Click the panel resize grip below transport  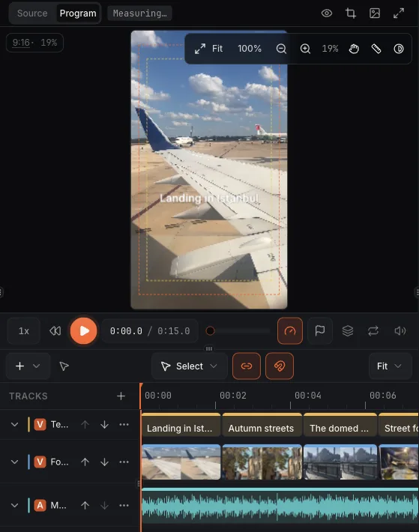pyautogui.click(x=209, y=348)
